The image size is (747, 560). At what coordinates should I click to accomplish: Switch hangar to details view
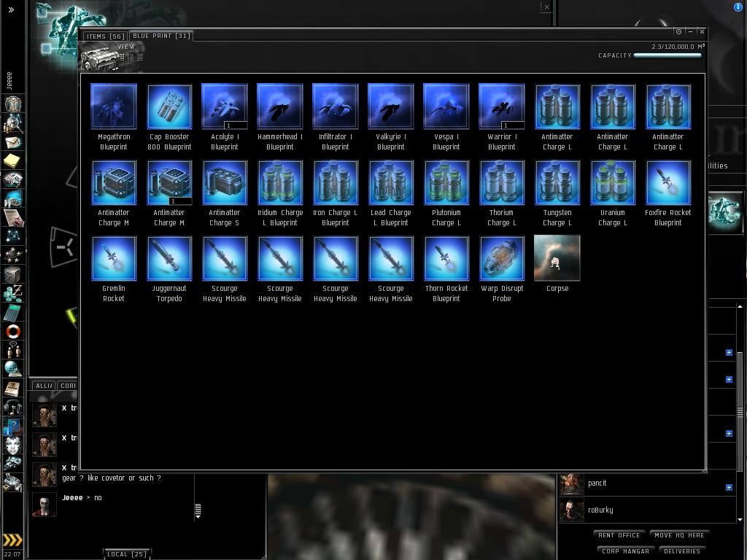[131, 57]
